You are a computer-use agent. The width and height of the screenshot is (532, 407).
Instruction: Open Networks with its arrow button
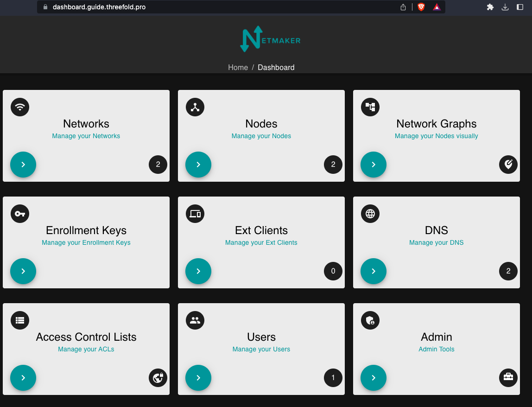pyautogui.click(x=23, y=165)
